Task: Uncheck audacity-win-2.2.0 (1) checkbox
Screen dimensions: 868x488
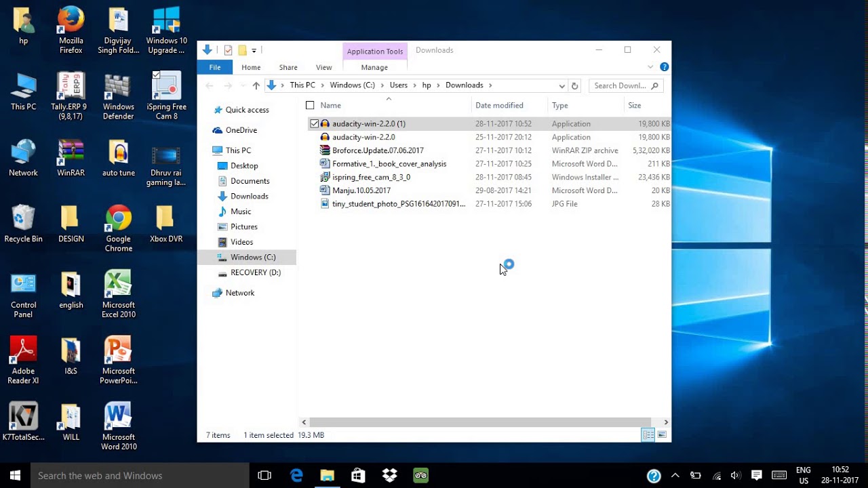Action: click(x=314, y=124)
